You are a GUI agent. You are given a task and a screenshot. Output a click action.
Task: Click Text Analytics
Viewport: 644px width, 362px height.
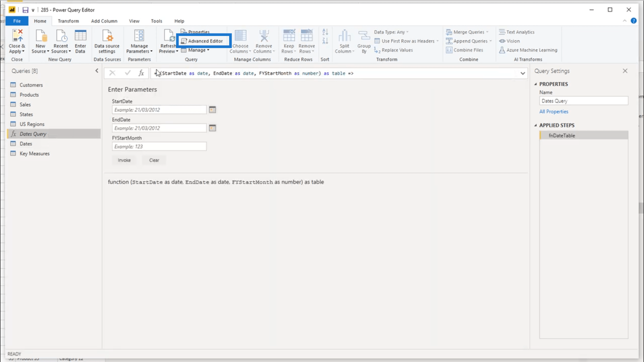tap(517, 32)
